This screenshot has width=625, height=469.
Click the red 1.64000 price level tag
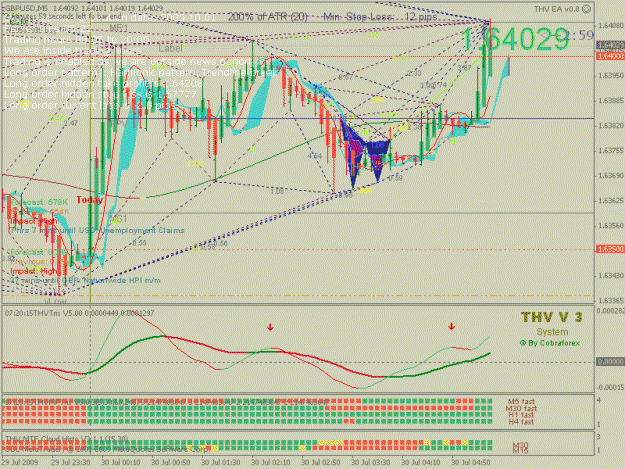610,57
